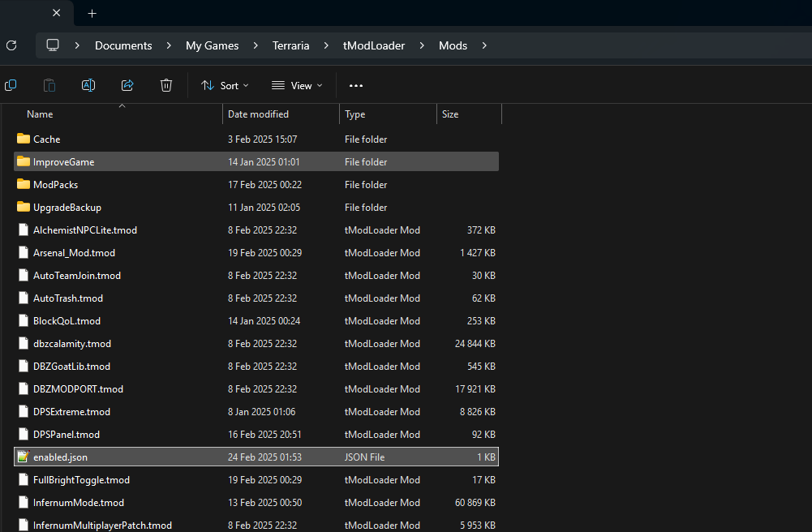
Task: Expand chevron after This PC icon
Action: click(77, 45)
